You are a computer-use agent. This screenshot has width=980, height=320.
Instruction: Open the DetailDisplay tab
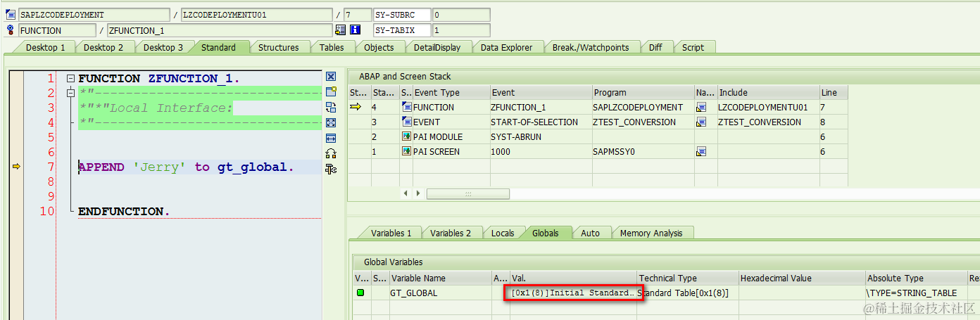(x=436, y=47)
